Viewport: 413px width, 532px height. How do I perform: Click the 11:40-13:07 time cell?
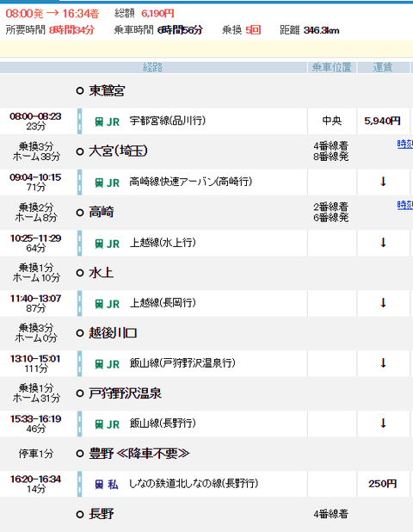pyautogui.click(x=35, y=303)
